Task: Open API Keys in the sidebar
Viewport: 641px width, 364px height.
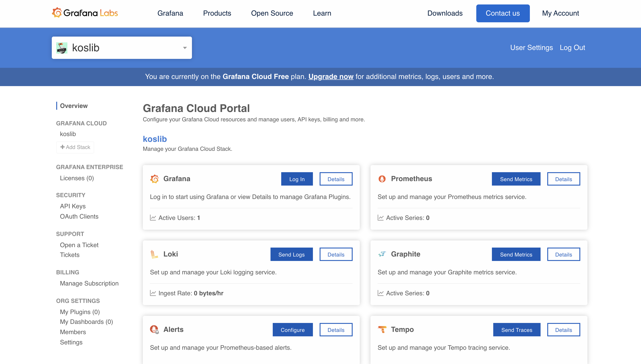Action: pos(73,206)
